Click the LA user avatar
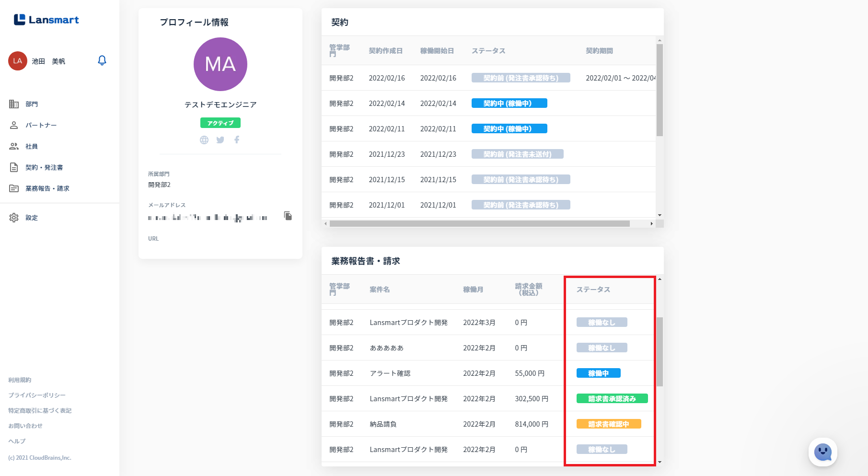 18,61
